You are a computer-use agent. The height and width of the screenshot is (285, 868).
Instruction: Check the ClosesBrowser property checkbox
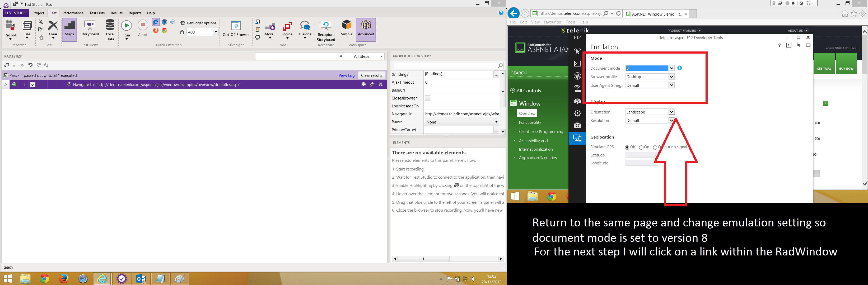pos(427,98)
